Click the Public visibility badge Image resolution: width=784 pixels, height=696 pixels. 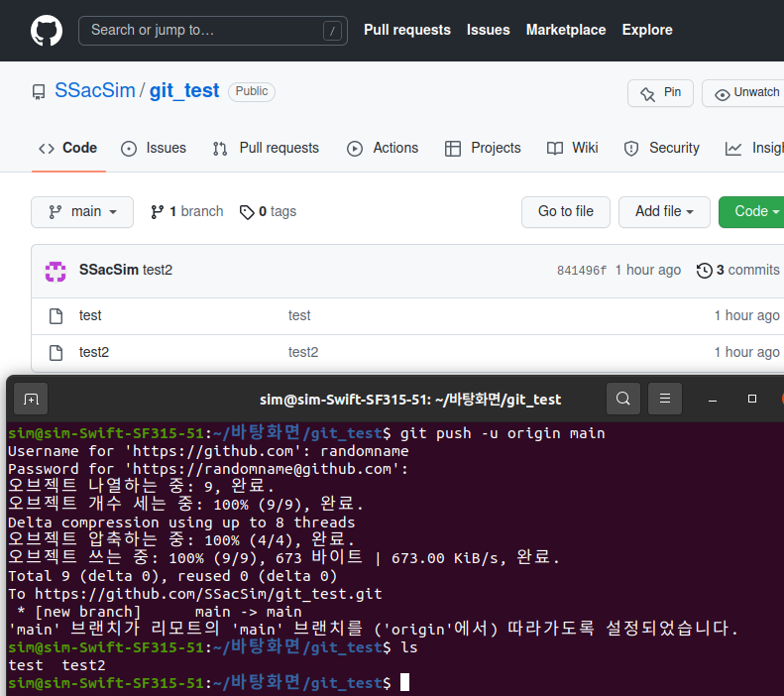(252, 91)
